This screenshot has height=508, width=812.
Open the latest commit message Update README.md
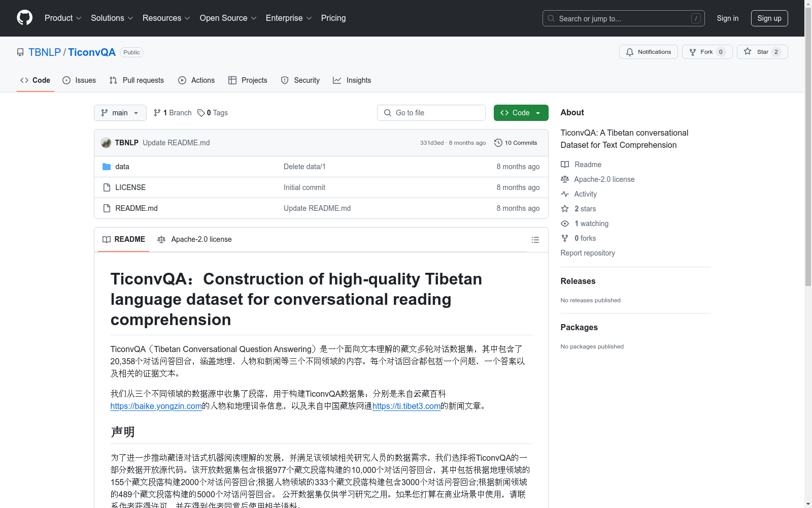(x=176, y=143)
